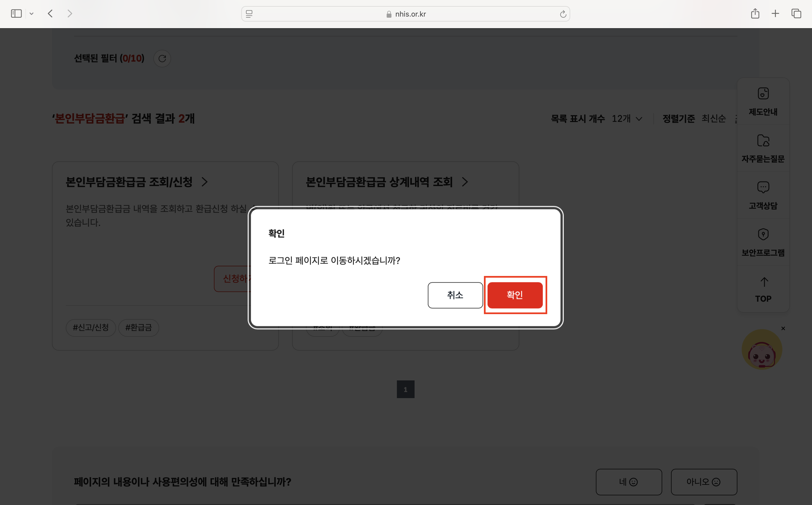Add a new tab with plus icon
The image size is (812, 505).
[775, 14]
